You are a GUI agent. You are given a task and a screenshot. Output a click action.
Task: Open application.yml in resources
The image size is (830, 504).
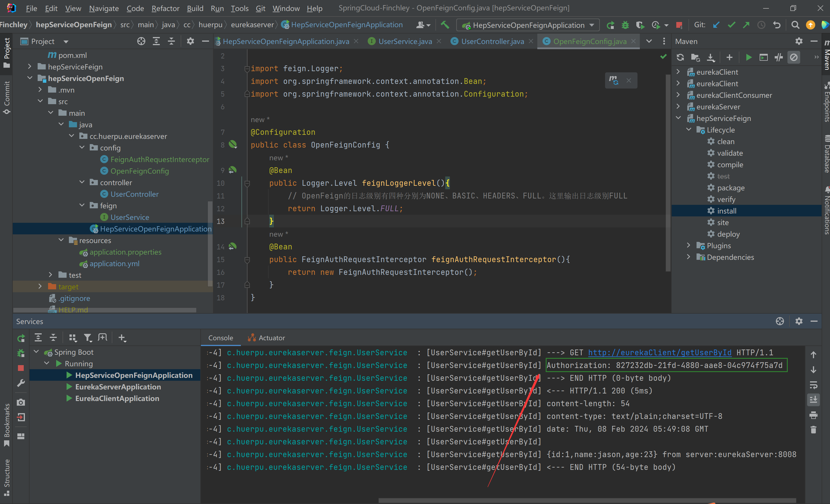114,264
